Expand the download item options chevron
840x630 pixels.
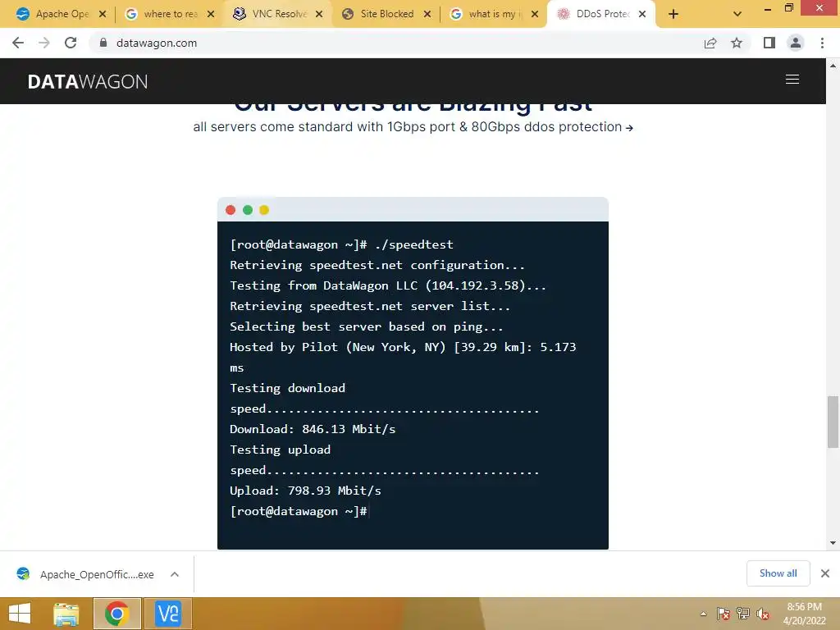tap(175, 574)
